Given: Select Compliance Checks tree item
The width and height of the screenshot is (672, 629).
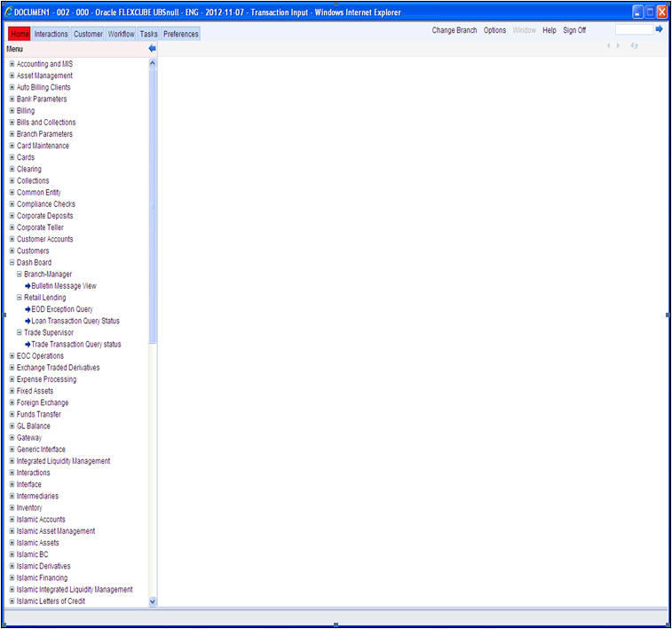Looking at the screenshot, I should [x=46, y=204].
